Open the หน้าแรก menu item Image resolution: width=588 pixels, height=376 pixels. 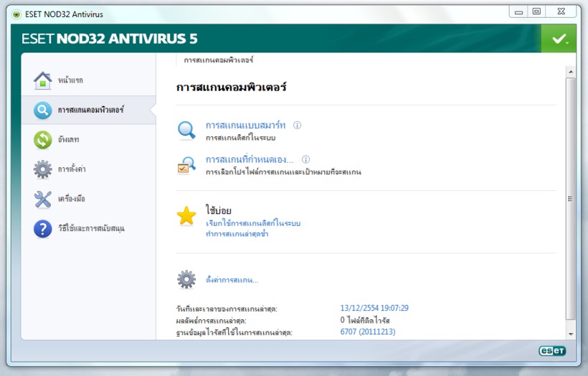70,80
